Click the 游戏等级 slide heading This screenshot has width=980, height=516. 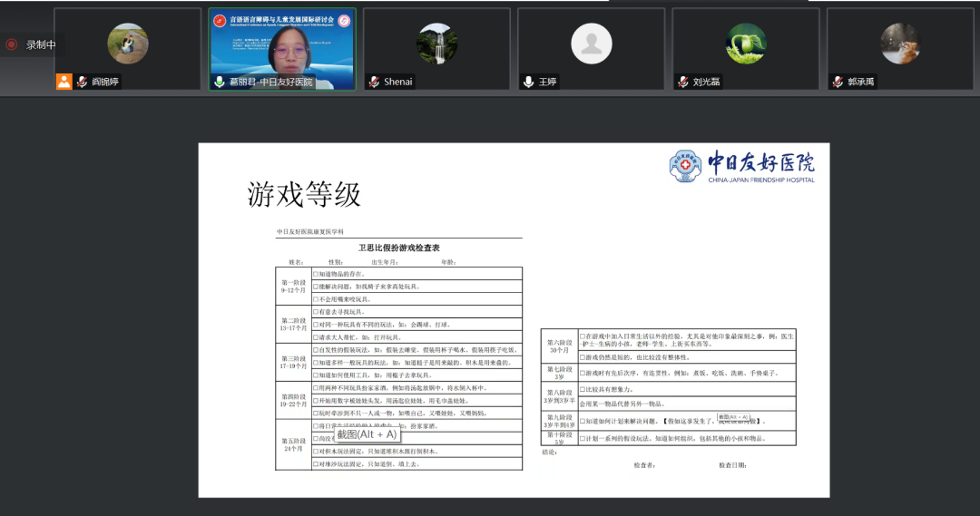pyautogui.click(x=304, y=194)
